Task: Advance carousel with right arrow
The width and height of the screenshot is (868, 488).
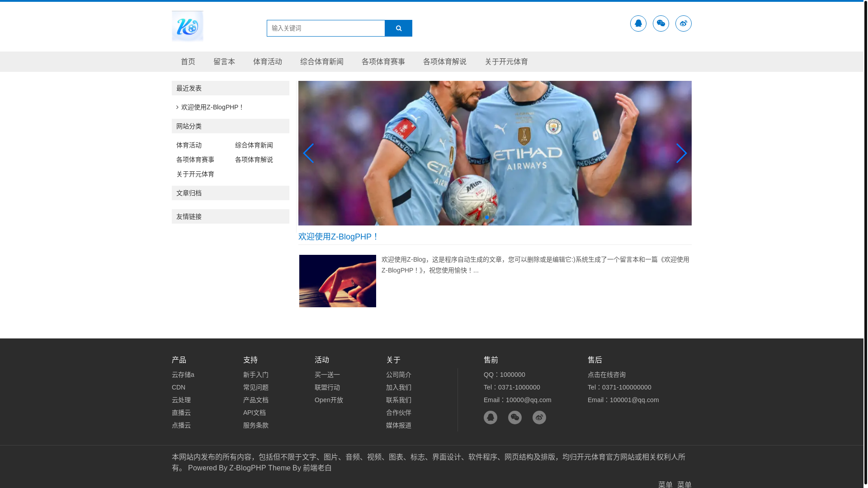Action: 681,153
